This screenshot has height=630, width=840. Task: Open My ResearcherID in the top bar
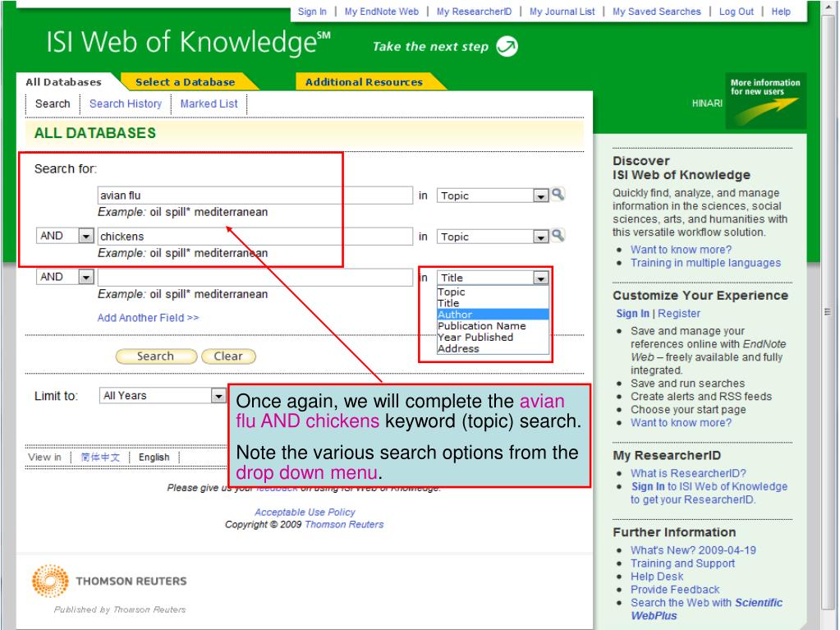(474, 11)
